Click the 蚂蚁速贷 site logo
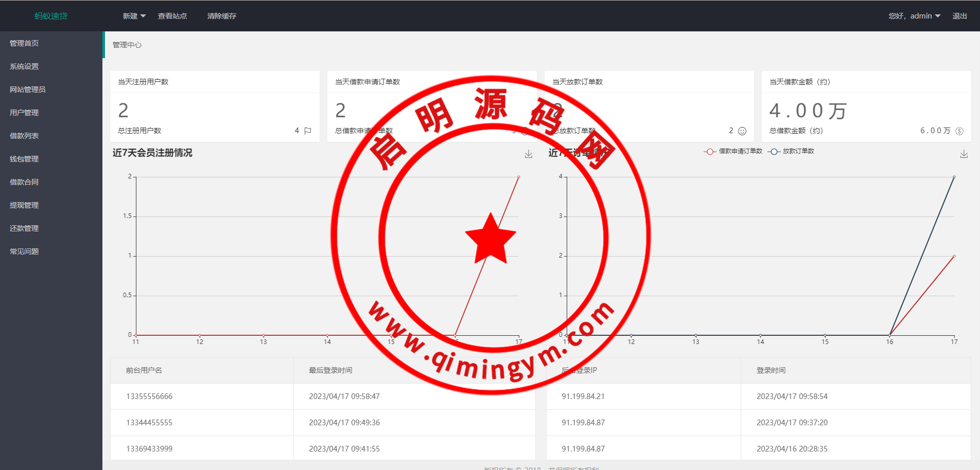 [x=51, y=16]
